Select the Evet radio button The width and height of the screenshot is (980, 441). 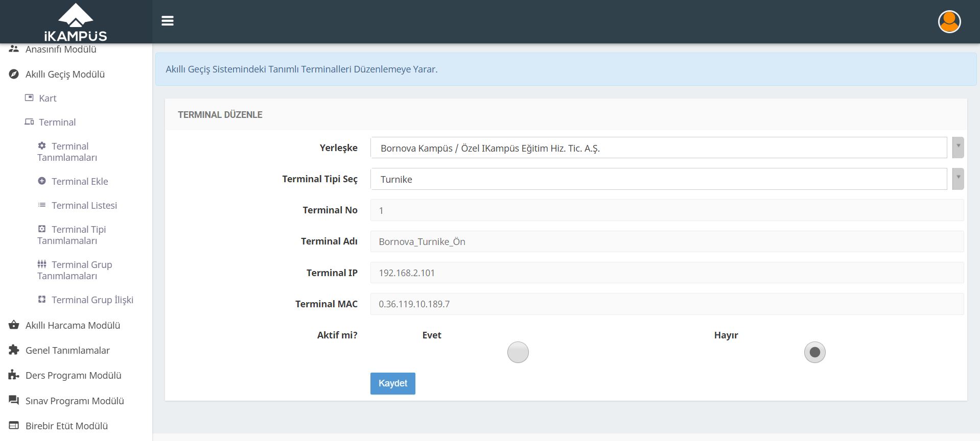(x=518, y=352)
